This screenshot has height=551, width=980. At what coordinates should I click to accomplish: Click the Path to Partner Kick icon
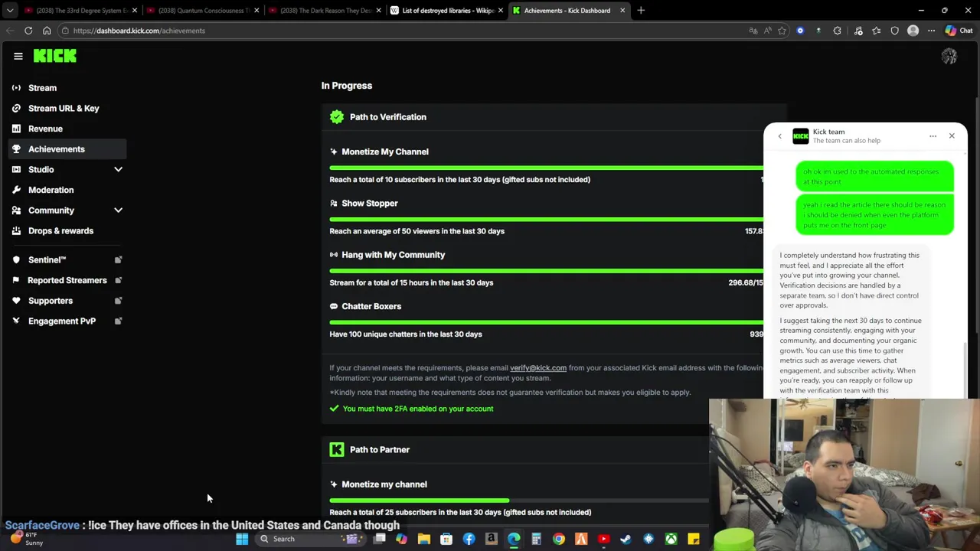pyautogui.click(x=337, y=449)
